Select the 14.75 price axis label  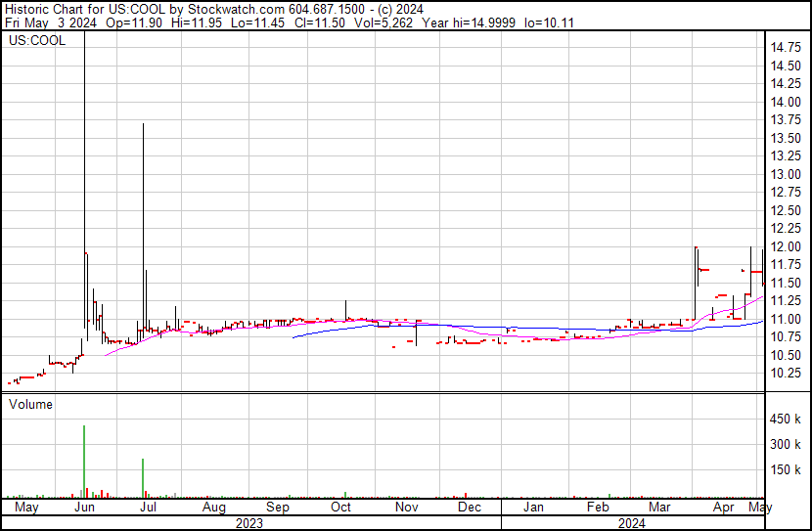786,48
